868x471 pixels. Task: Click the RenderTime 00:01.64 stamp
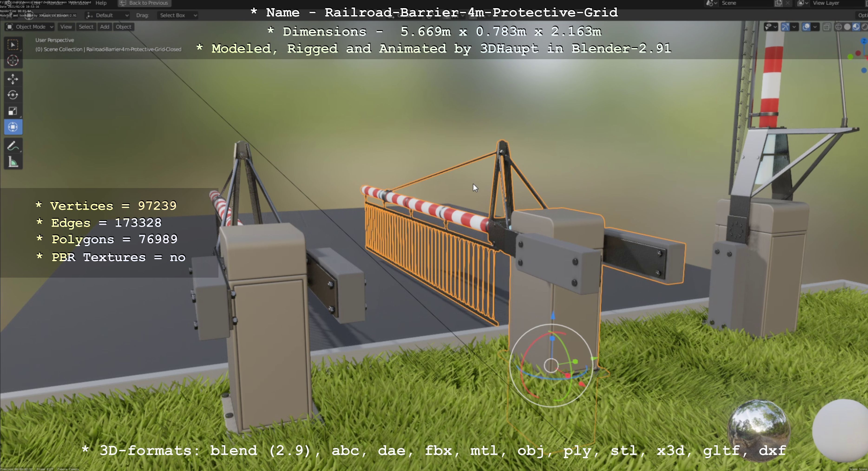pyautogui.click(x=16, y=11)
